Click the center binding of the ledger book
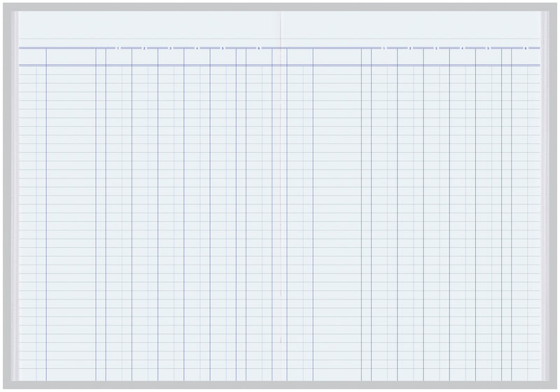This screenshot has width=560, height=392. pos(280,210)
